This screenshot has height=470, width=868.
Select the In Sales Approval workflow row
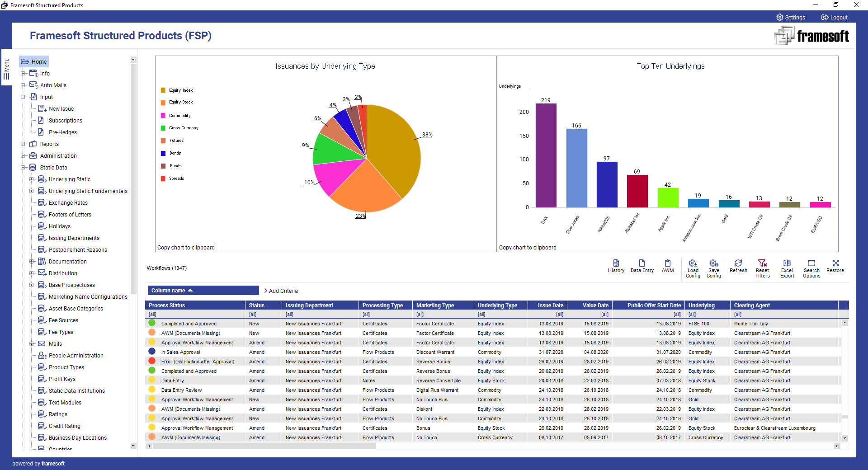(493, 352)
